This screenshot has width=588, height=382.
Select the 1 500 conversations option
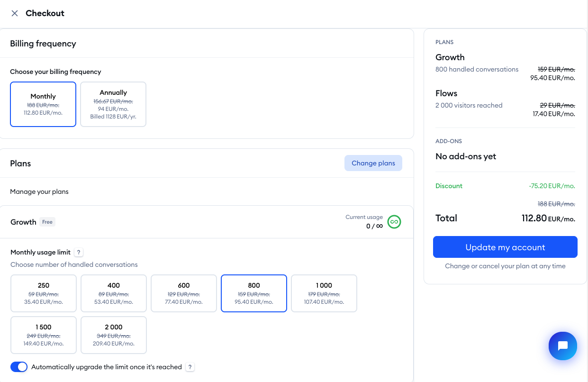43,335
